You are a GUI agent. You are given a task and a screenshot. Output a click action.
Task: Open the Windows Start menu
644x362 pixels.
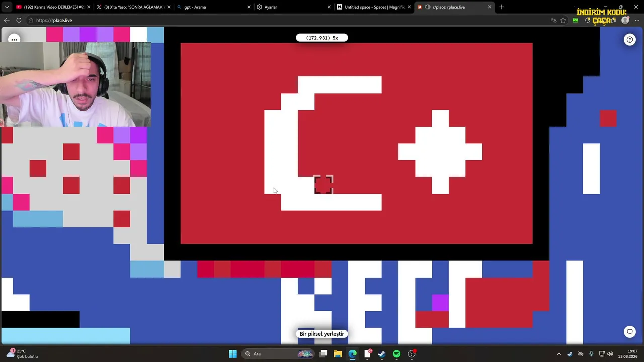click(x=233, y=354)
